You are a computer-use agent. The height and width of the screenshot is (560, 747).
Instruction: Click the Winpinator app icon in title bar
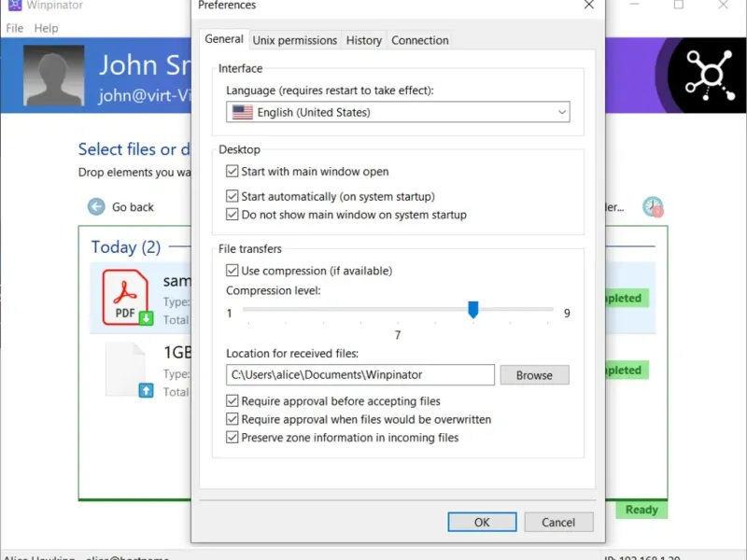click(15, 5)
